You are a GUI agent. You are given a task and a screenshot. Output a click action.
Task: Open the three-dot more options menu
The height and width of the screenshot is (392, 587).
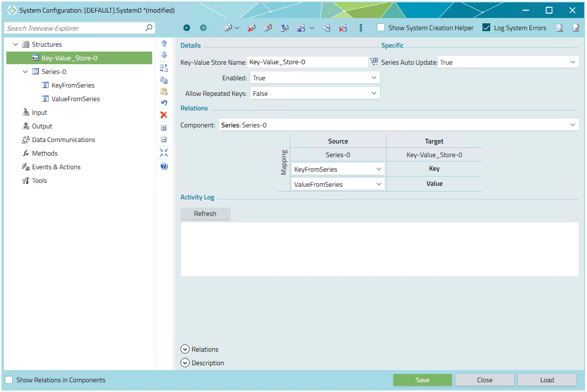point(361,28)
